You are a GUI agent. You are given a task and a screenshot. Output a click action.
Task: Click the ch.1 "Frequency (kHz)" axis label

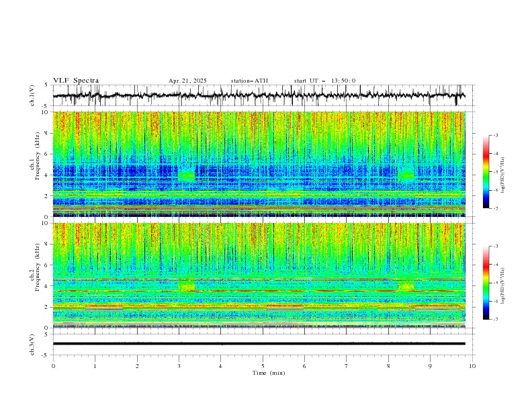tap(38, 156)
